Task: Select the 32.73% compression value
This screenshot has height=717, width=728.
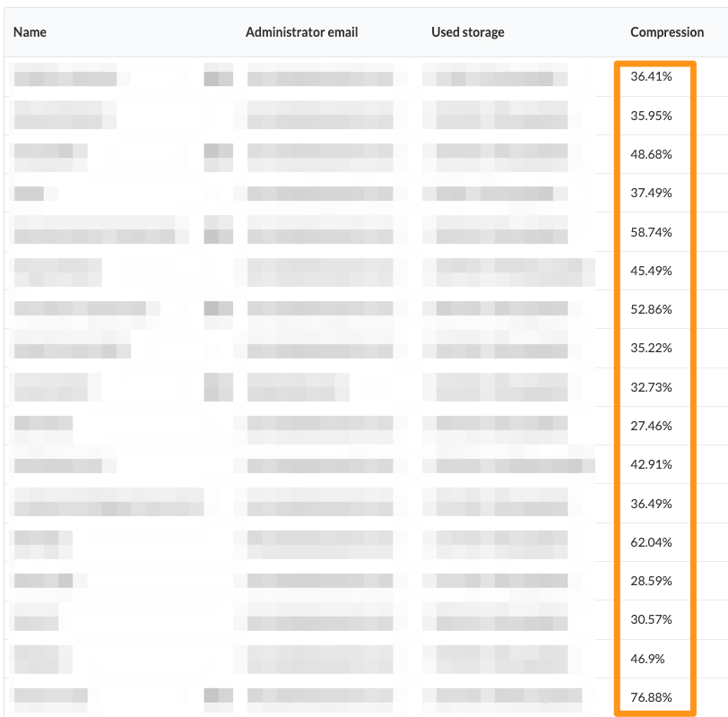Action: (x=651, y=387)
